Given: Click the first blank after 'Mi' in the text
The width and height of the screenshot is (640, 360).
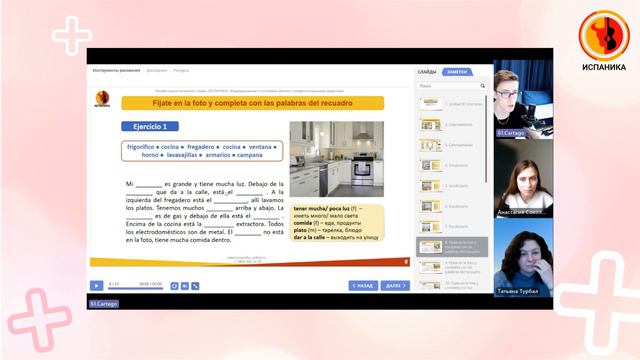Looking at the screenshot, I should pyautogui.click(x=149, y=184).
